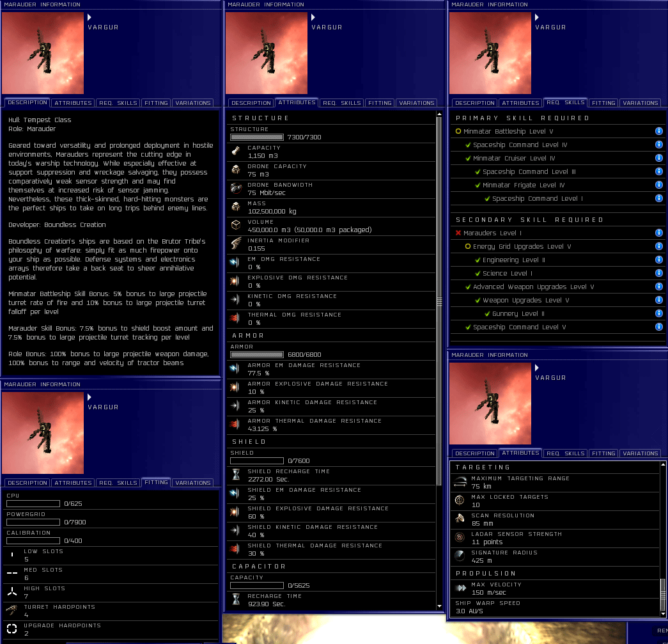The height and width of the screenshot is (644, 668).
Task: Click the 'Mass' 102,500,000 kg entry
Action: click(330, 208)
